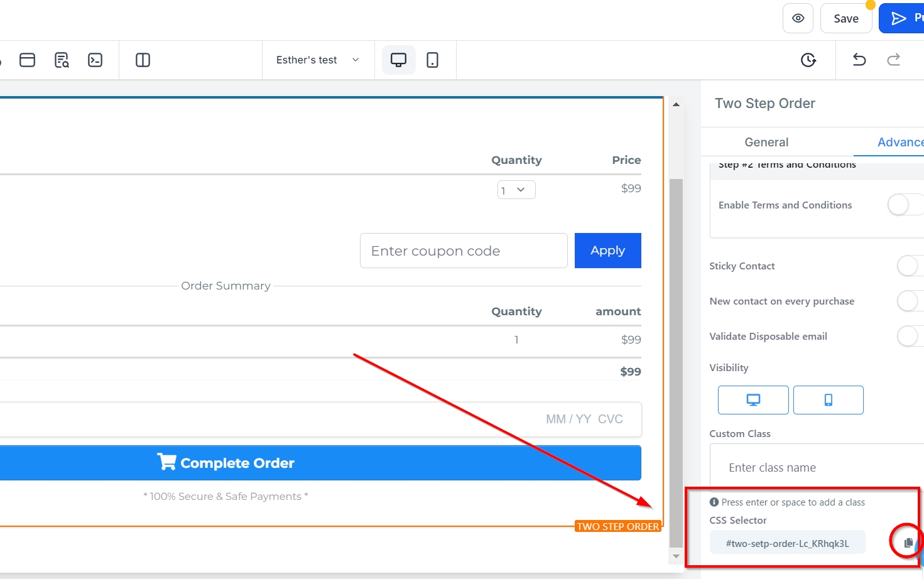Click the redo arrow
924x579 pixels.
(x=893, y=60)
